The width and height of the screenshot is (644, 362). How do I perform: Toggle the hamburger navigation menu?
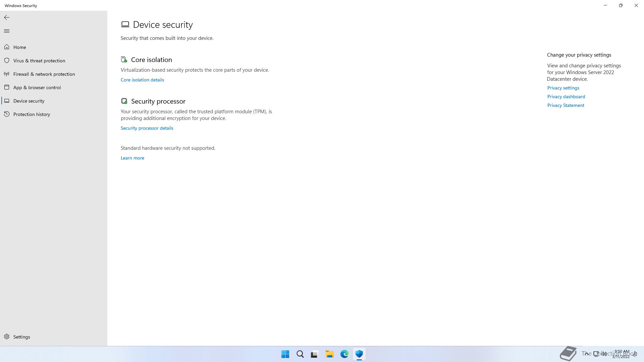(x=7, y=31)
